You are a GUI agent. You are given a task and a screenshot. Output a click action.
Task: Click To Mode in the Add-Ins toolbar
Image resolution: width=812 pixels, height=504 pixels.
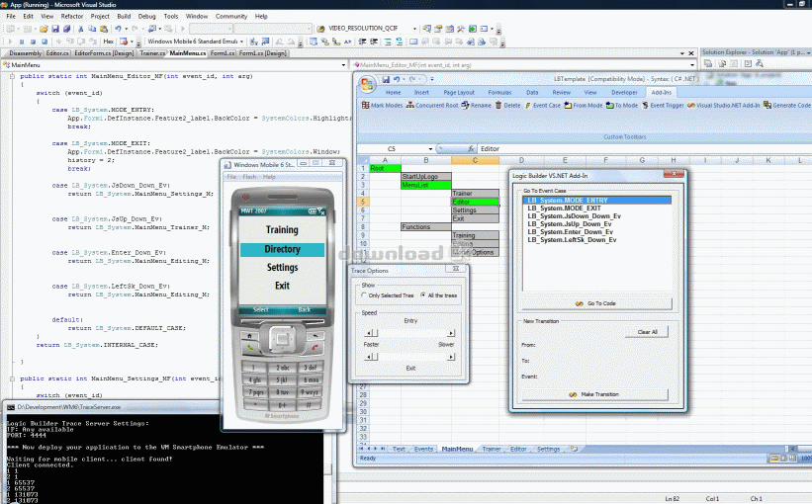(622, 105)
